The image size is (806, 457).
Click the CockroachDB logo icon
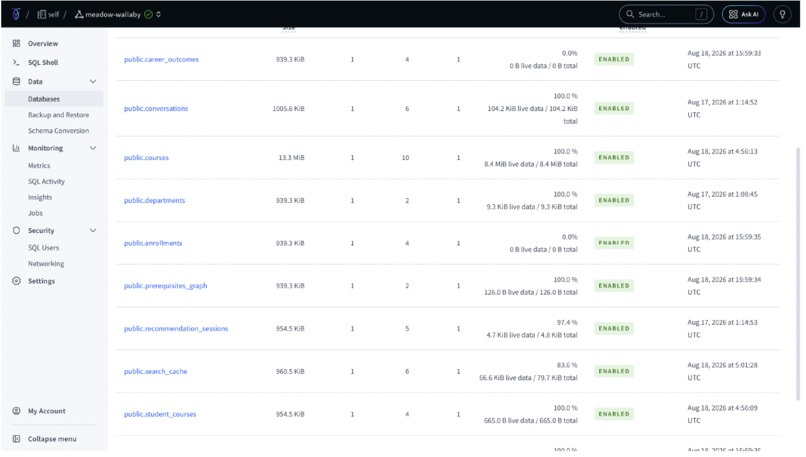coord(16,14)
